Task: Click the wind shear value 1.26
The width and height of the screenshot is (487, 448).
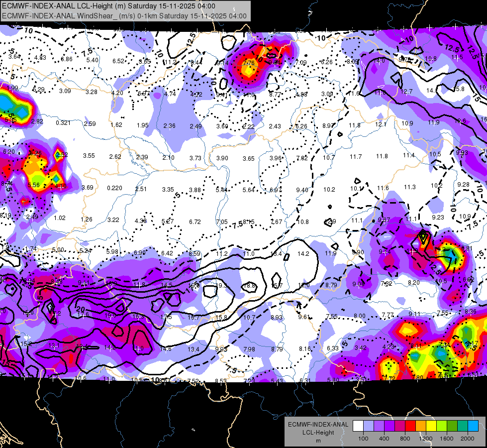Action: 87,219
